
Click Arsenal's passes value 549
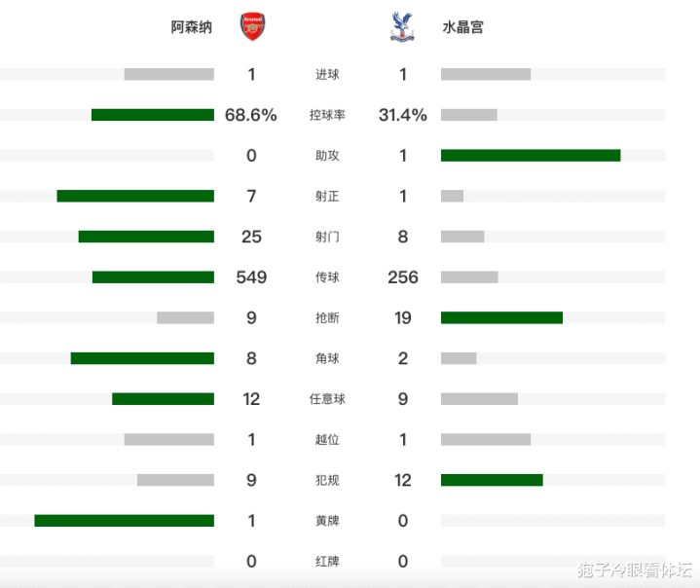click(251, 277)
